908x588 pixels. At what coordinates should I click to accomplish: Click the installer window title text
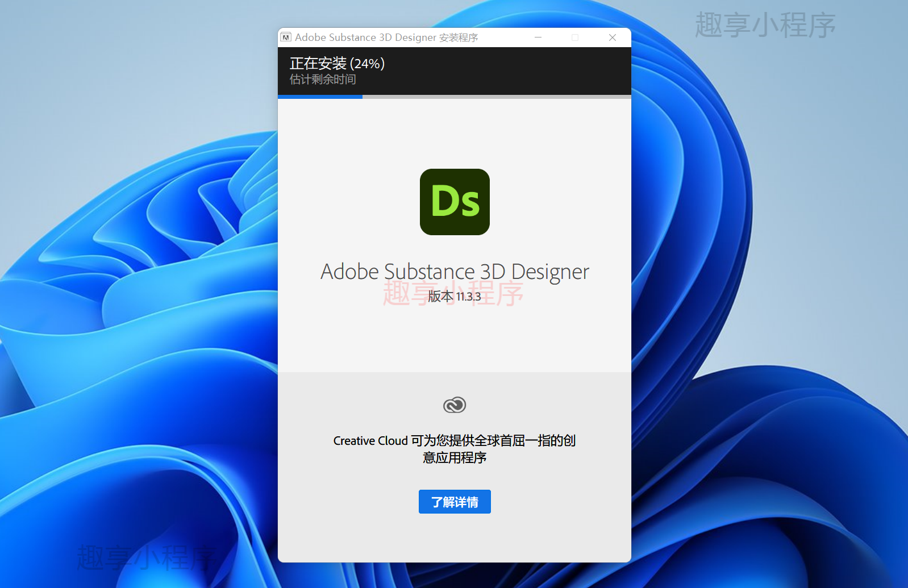(x=386, y=37)
